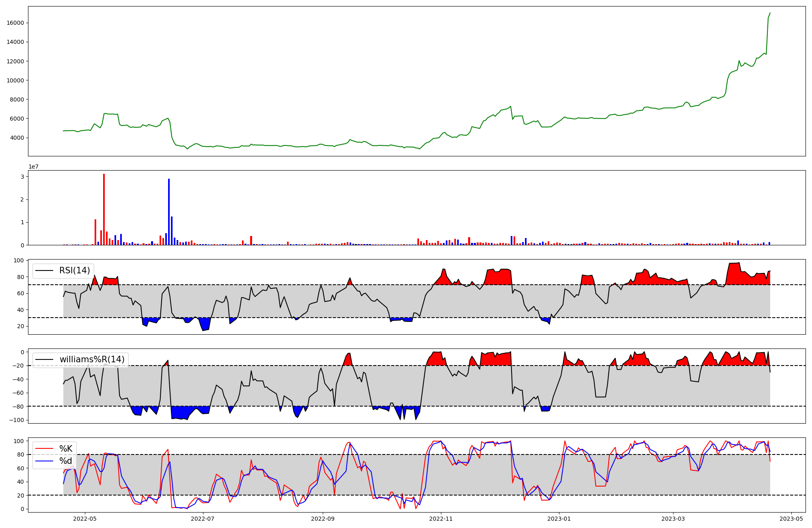
Task: Click the 2023-05 x-axis date label
Action: (791, 519)
